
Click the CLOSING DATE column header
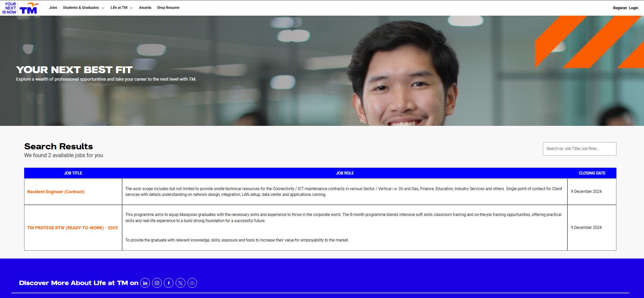coord(592,173)
